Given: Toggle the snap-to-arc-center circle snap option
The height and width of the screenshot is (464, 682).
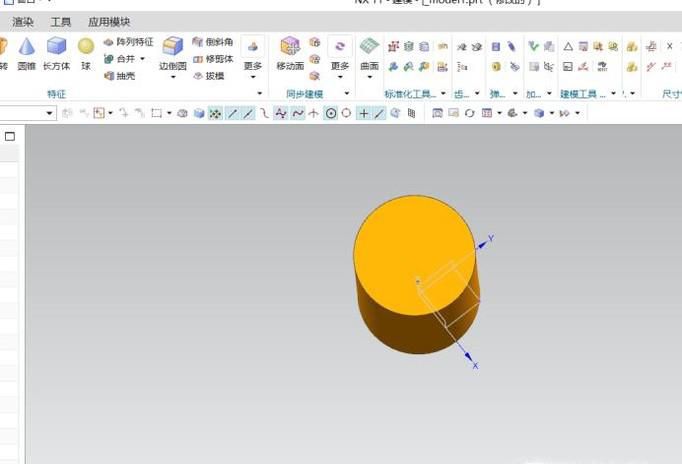Looking at the screenshot, I should click(x=330, y=113).
